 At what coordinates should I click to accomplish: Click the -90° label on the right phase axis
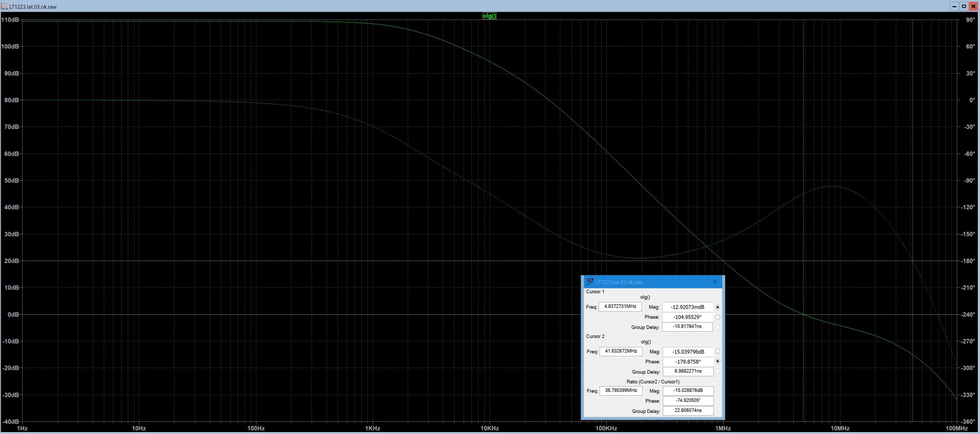click(969, 181)
